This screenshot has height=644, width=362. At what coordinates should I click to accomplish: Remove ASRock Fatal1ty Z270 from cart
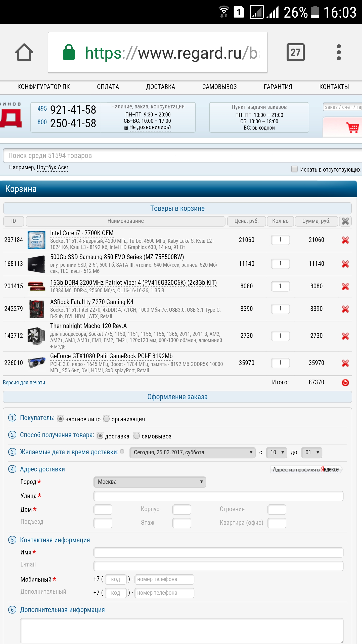coord(345,309)
